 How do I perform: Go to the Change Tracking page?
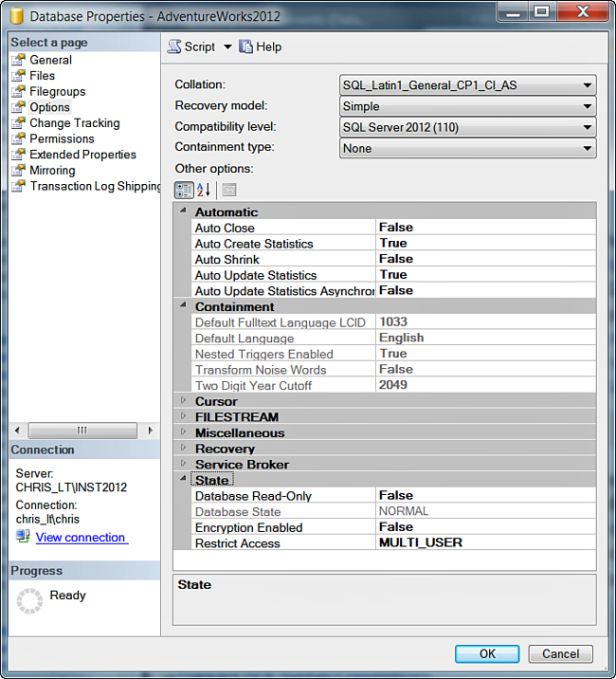pos(74,123)
